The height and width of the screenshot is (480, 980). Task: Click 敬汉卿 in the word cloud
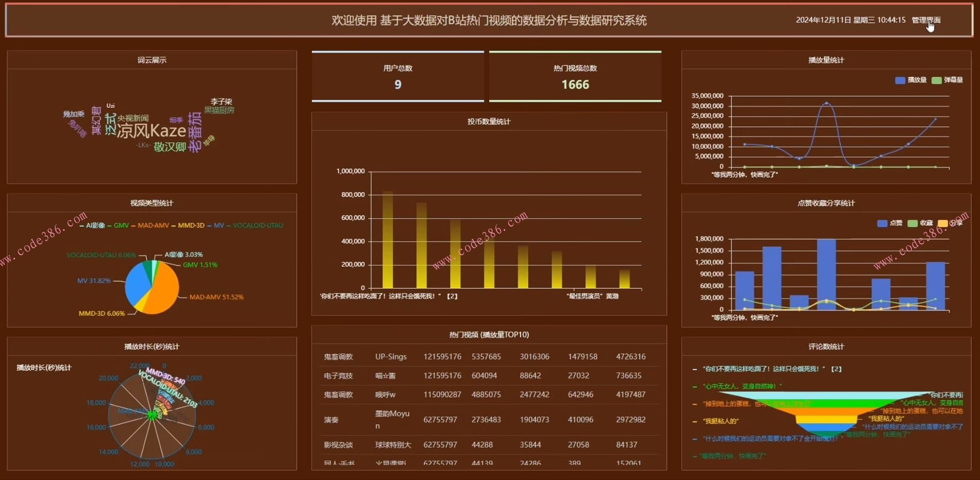[x=170, y=147]
